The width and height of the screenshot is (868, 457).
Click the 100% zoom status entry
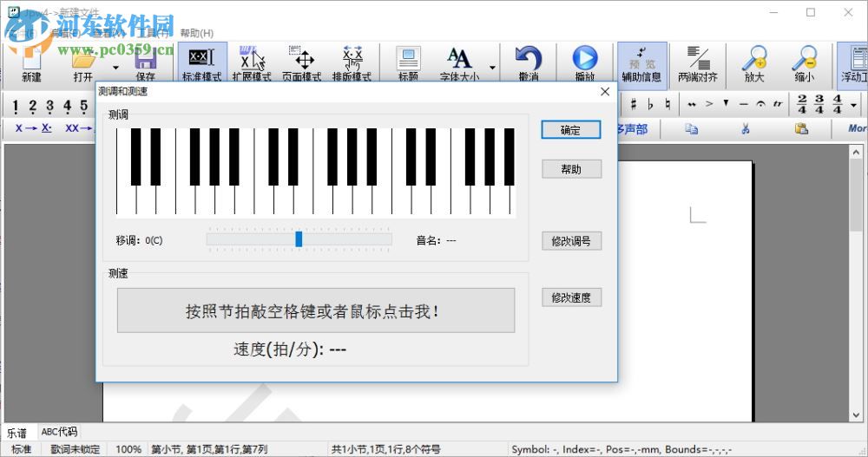point(128,449)
